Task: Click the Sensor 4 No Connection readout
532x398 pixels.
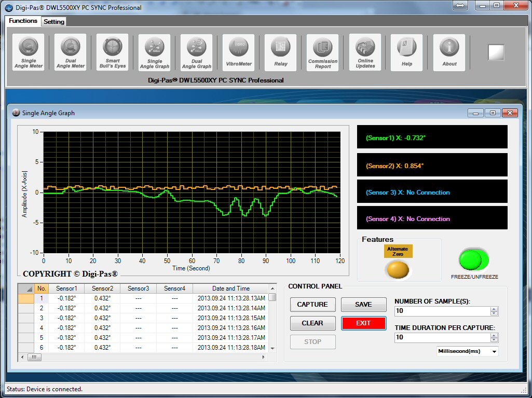Action: pos(432,217)
